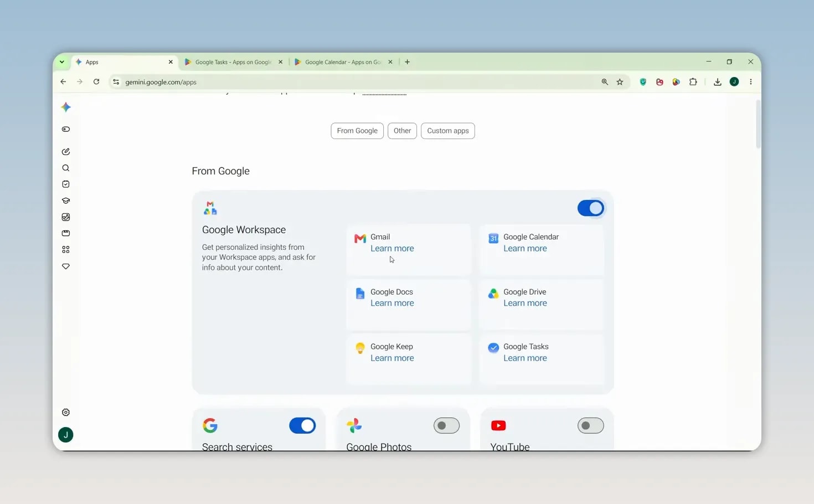The width and height of the screenshot is (814, 504).
Task: Click the sidebar checklist icon with checkmark
Action: [x=66, y=184]
